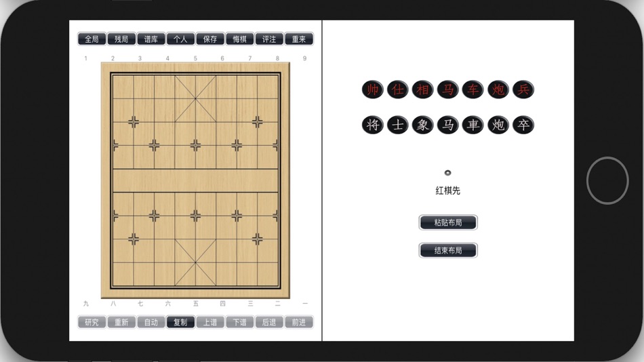The width and height of the screenshot is (644, 362).
Task: Pick the red 兵 soldier piece
Action: [x=523, y=89]
